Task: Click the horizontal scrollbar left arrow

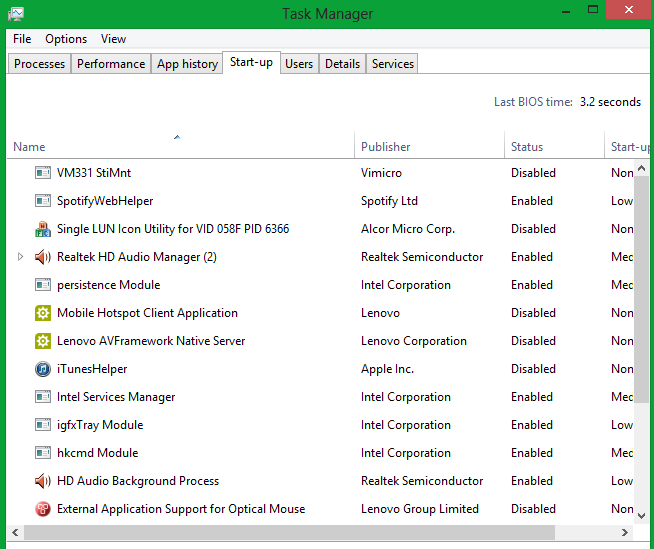Action: [x=15, y=532]
